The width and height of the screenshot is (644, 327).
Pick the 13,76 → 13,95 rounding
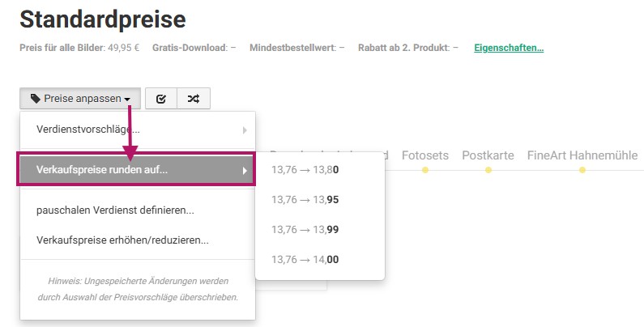(305, 199)
